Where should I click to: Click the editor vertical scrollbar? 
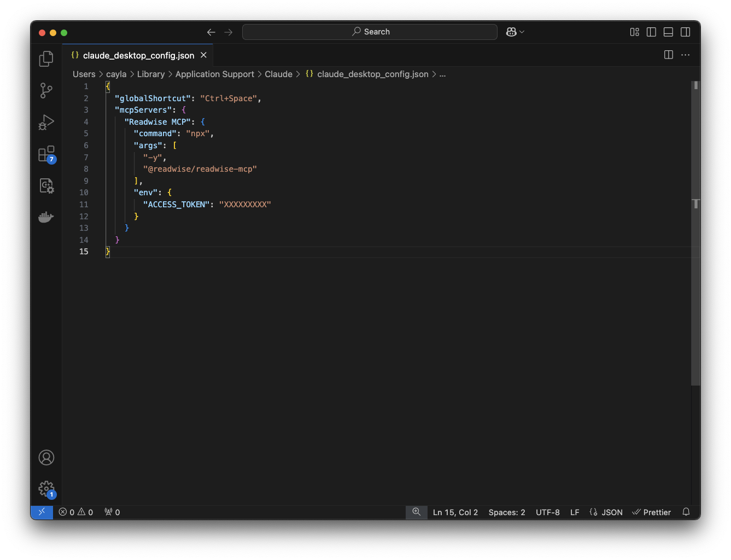(695, 234)
